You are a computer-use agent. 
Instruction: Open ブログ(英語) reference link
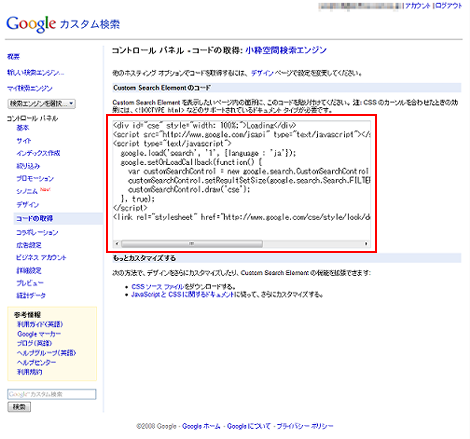click(34, 343)
